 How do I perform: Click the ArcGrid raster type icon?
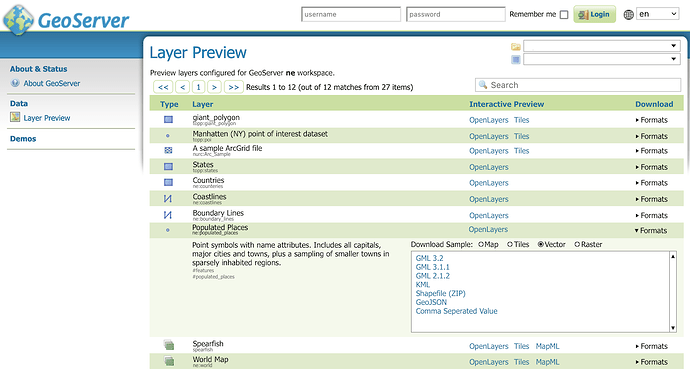168,150
